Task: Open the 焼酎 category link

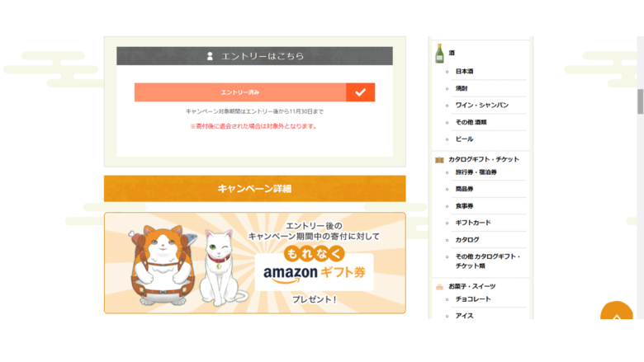Action: [x=462, y=88]
